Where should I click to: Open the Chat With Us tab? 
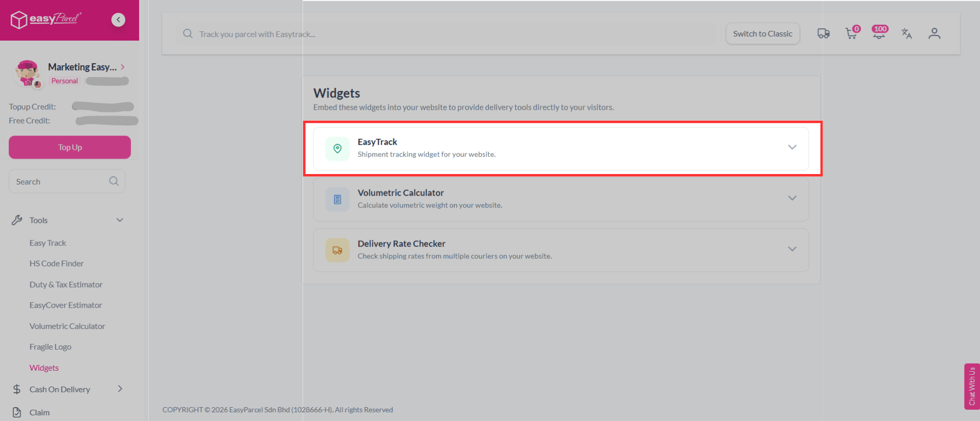[x=971, y=386]
